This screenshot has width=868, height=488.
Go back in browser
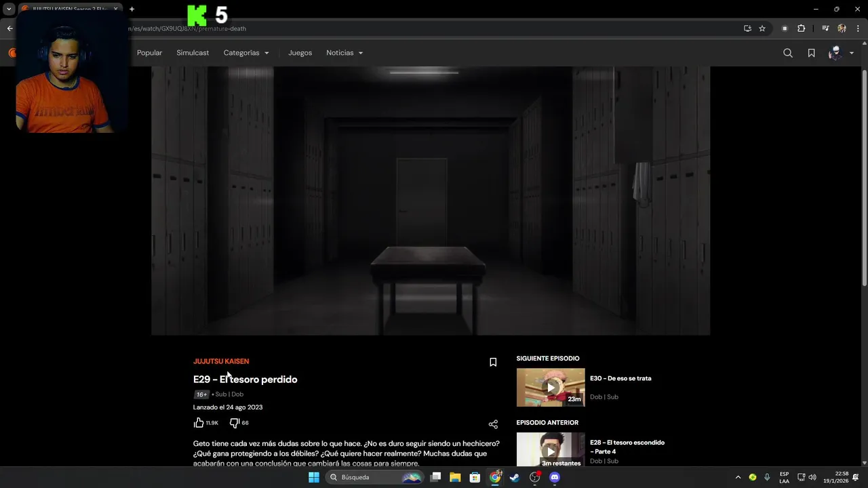(x=9, y=28)
